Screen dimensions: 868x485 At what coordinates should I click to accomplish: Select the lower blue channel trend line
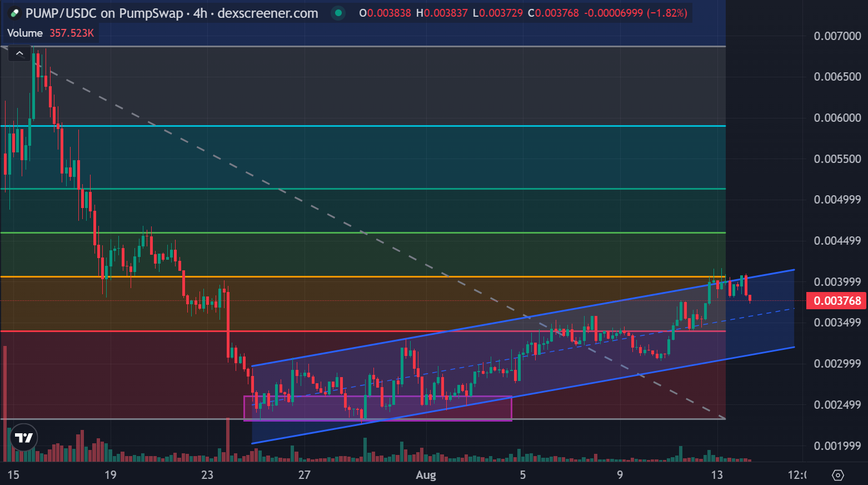(522, 395)
